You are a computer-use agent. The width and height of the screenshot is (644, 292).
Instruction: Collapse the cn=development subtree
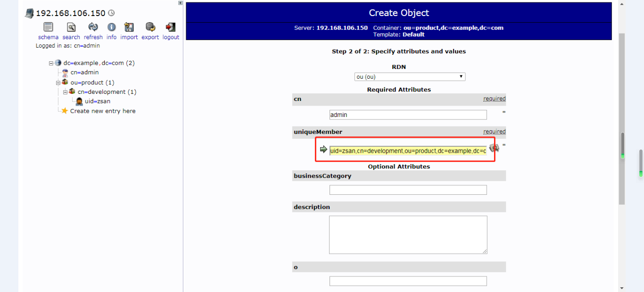[x=64, y=92]
